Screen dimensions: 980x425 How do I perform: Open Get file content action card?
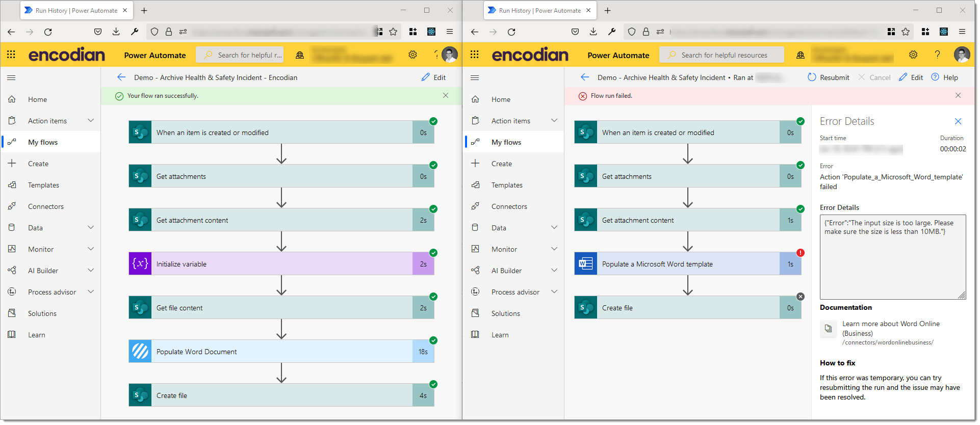(x=281, y=307)
